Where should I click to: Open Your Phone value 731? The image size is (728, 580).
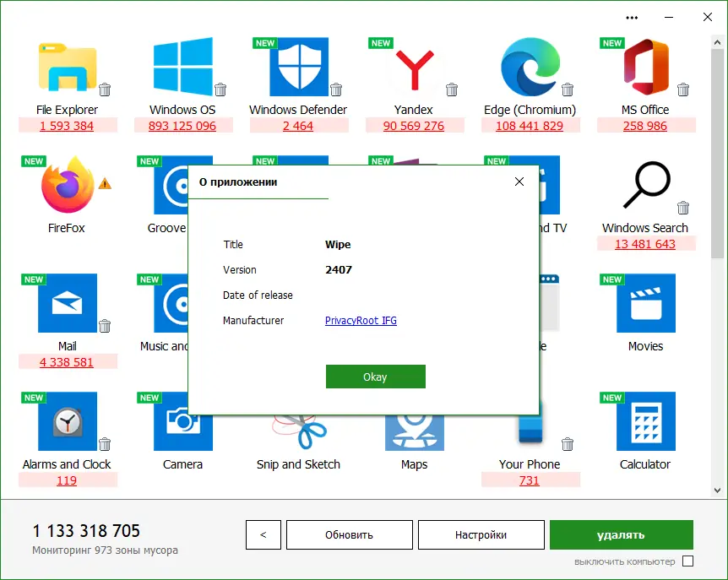click(x=530, y=480)
